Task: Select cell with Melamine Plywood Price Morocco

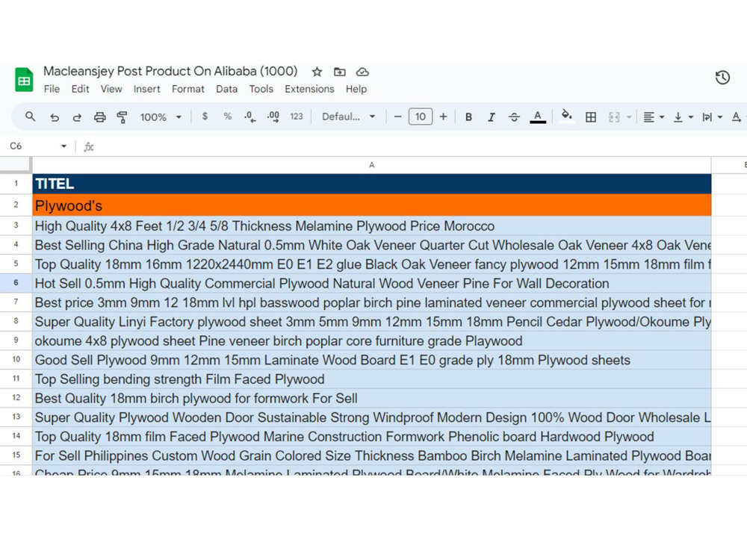Action: [x=371, y=225]
